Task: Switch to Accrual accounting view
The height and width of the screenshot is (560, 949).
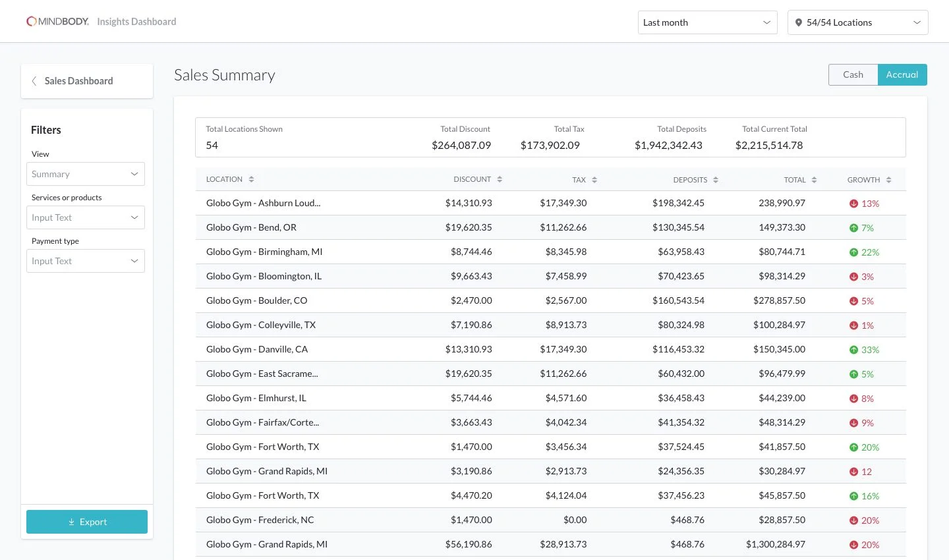Action: coord(902,74)
